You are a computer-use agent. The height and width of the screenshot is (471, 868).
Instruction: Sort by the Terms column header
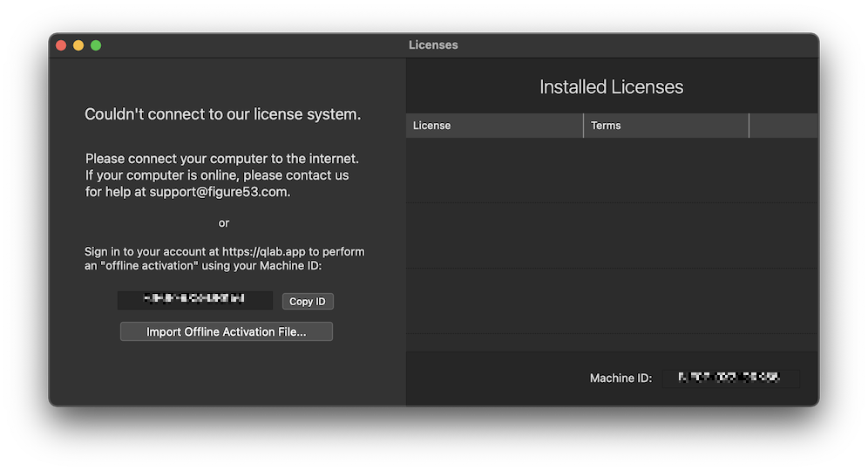[666, 126]
